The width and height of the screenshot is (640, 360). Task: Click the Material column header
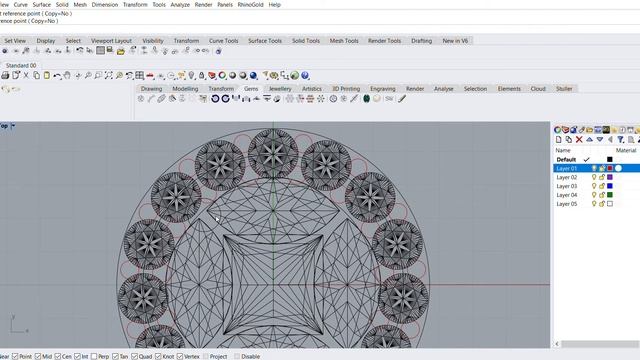(626, 150)
